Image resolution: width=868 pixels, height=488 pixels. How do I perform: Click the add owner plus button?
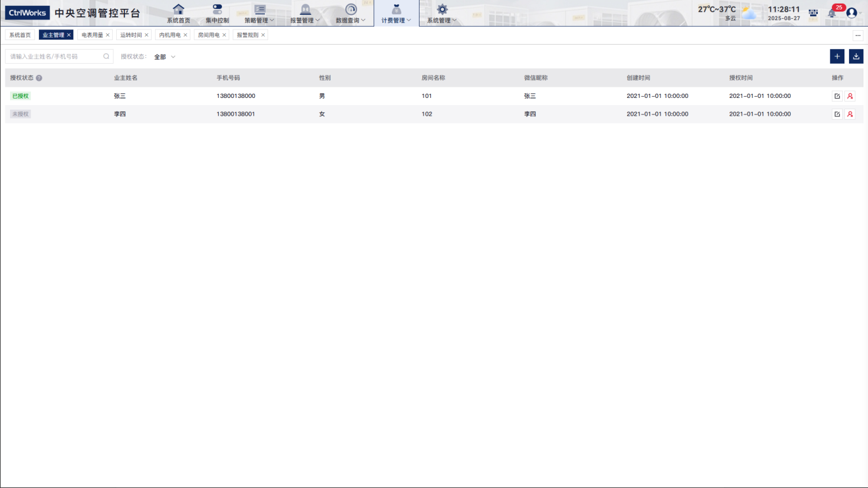[837, 56]
